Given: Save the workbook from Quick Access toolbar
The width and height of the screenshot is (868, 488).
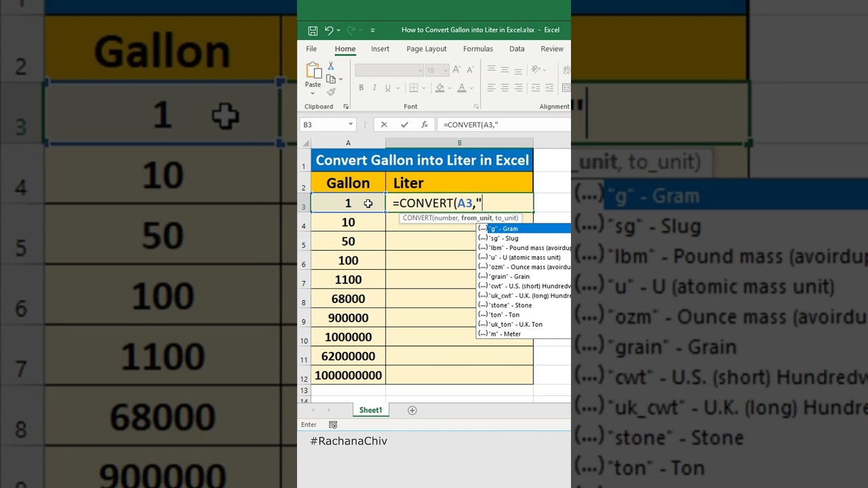Looking at the screenshot, I should (x=313, y=30).
